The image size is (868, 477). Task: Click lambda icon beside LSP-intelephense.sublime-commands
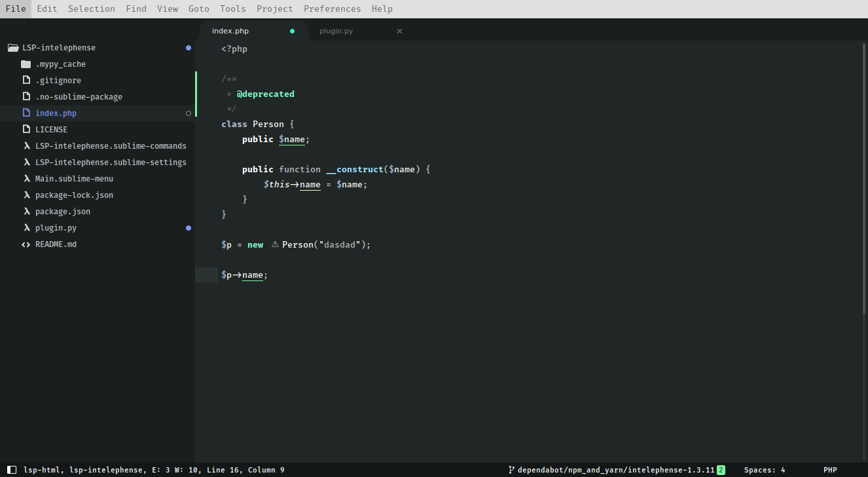[27, 146]
